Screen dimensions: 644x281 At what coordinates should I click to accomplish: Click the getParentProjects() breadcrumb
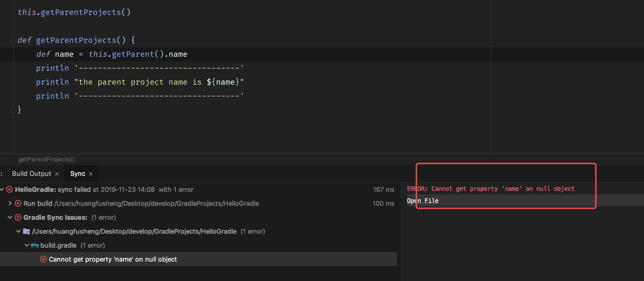46,159
